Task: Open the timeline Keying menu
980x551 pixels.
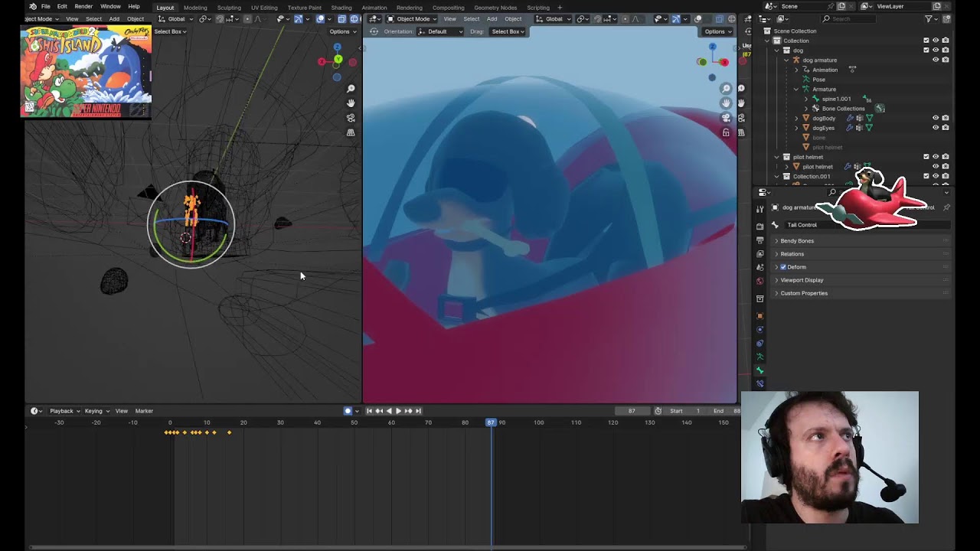Action: [x=96, y=411]
